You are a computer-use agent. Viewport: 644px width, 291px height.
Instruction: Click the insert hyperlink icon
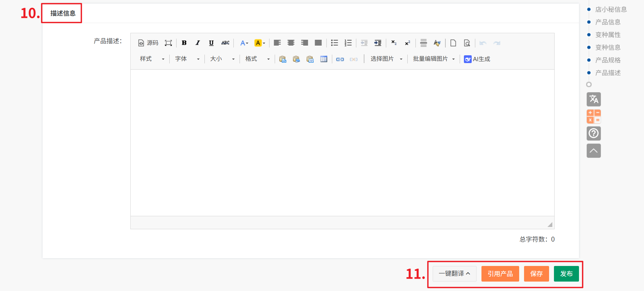tap(340, 59)
